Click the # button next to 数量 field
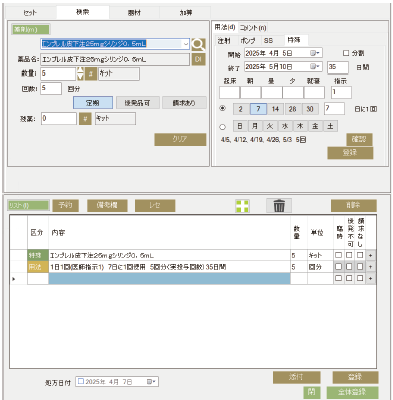This screenshot has width=393, height=400. click(91, 74)
